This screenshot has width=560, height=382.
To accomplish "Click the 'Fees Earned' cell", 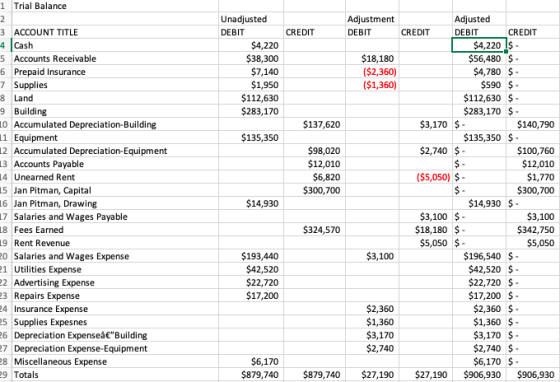I will (115, 230).
